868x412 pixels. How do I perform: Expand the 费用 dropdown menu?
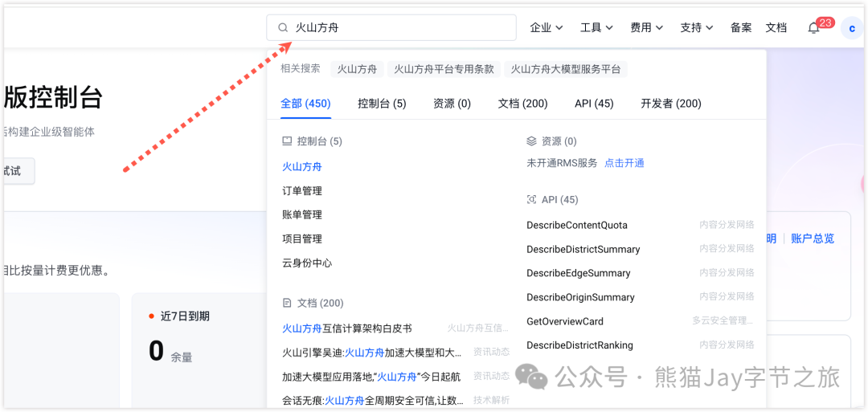pyautogui.click(x=646, y=27)
